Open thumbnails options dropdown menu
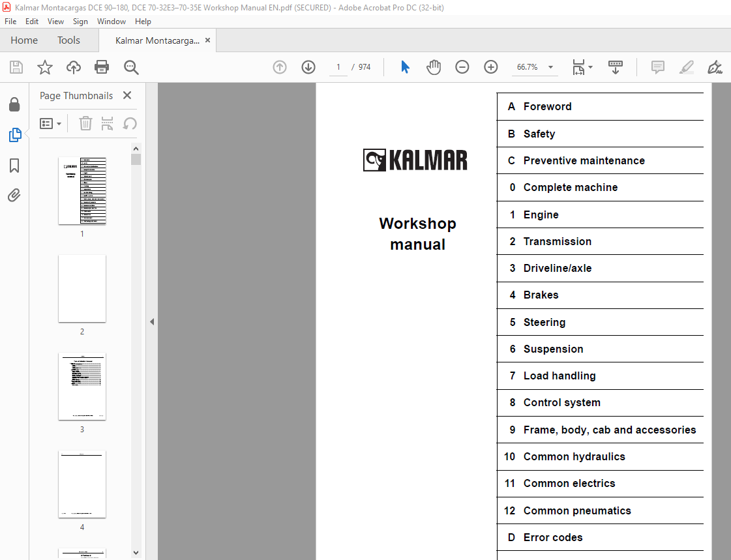This screenshot has height=560, width=731. [51, 123]
